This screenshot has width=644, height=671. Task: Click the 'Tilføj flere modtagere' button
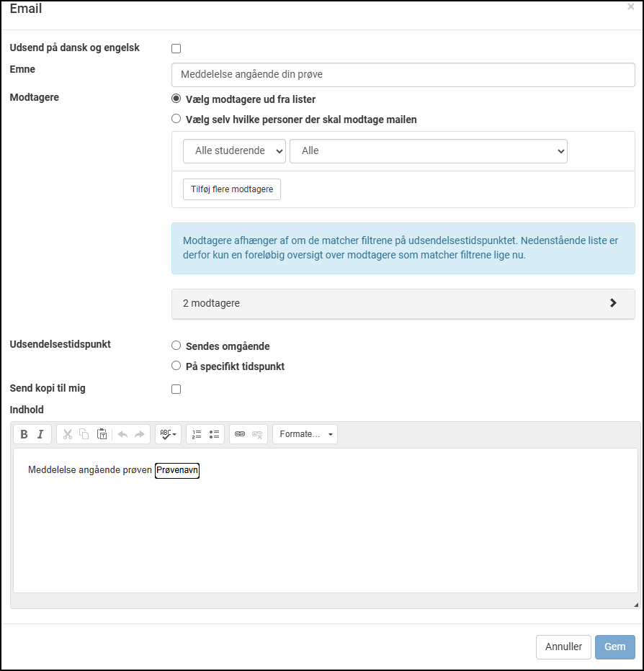(231, 189)
